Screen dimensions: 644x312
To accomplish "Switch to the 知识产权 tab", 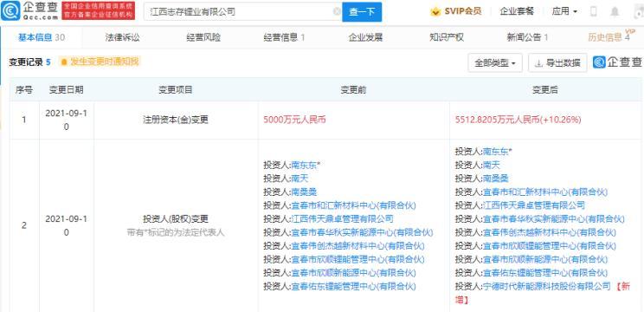I will coord(447,38).
